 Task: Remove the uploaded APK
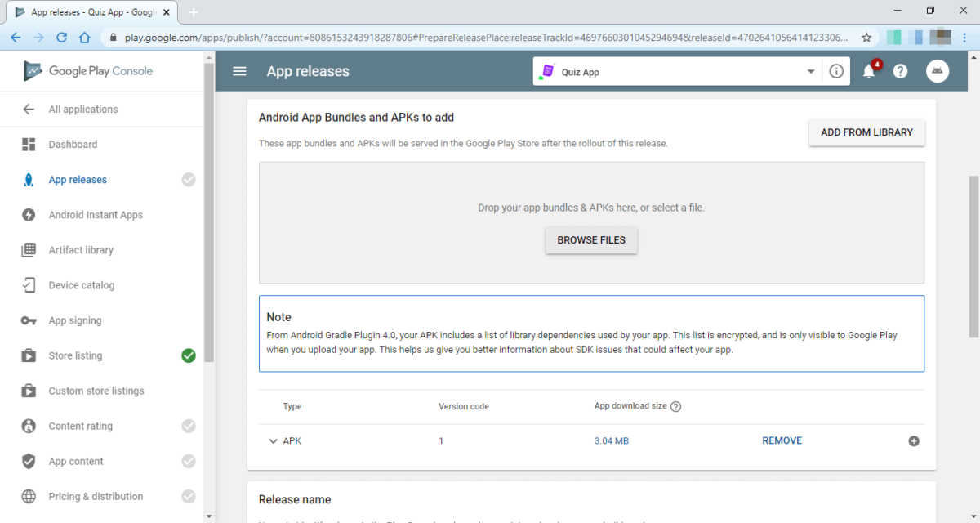[x=782, y=440]
